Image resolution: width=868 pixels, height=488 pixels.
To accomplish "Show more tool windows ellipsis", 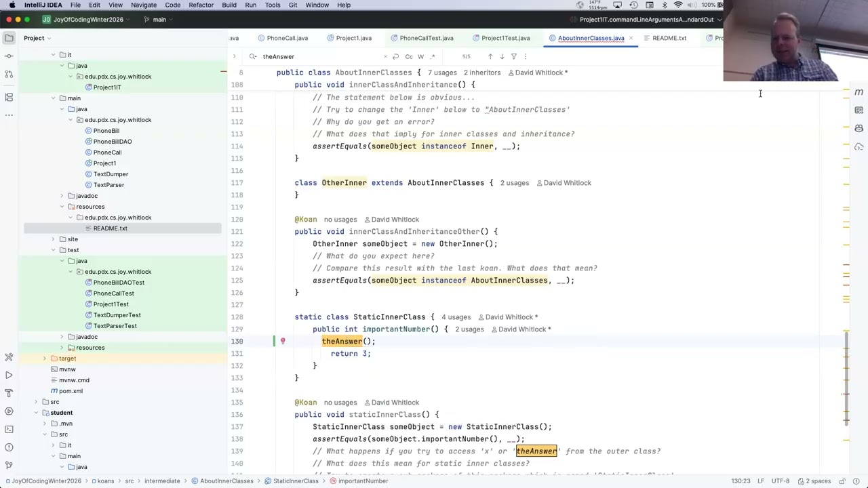I will (x=9, y=115).
